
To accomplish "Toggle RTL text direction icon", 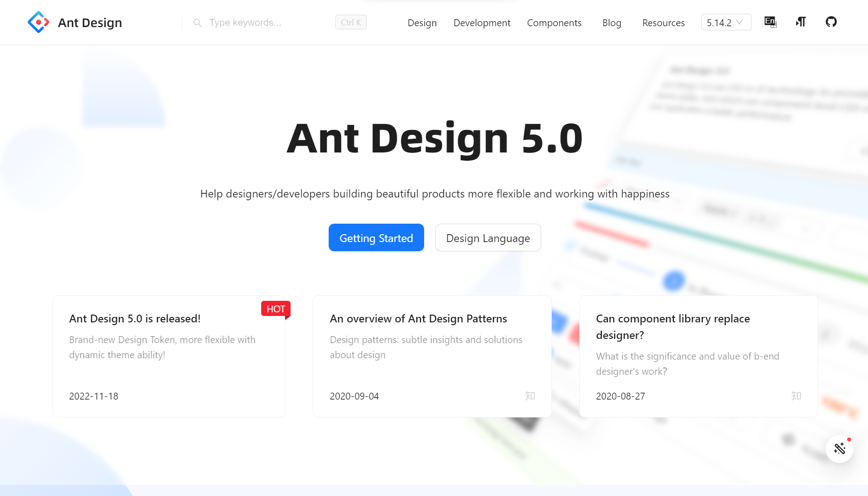I will tap(801, 22).
